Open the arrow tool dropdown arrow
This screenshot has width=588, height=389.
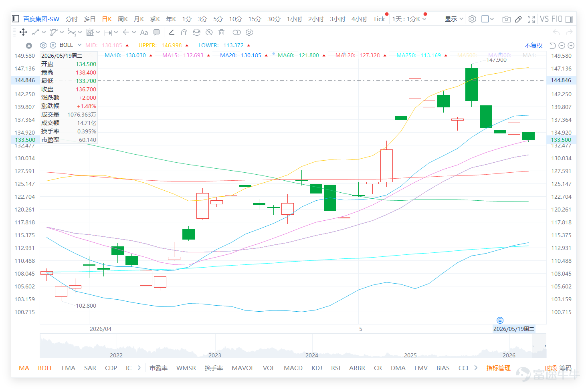coord(134,32)
